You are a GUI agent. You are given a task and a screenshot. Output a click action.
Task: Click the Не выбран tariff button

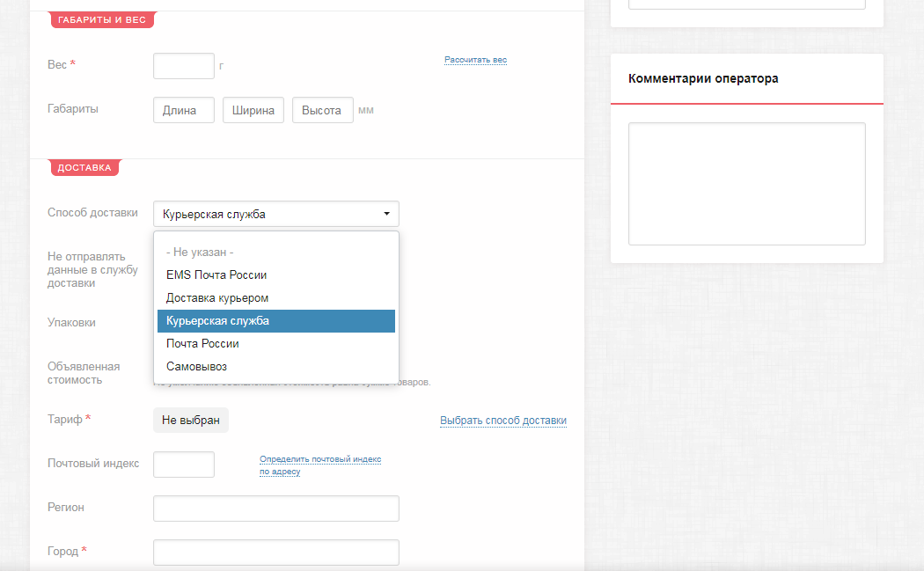pyautogui.click(x=191, y=421)
